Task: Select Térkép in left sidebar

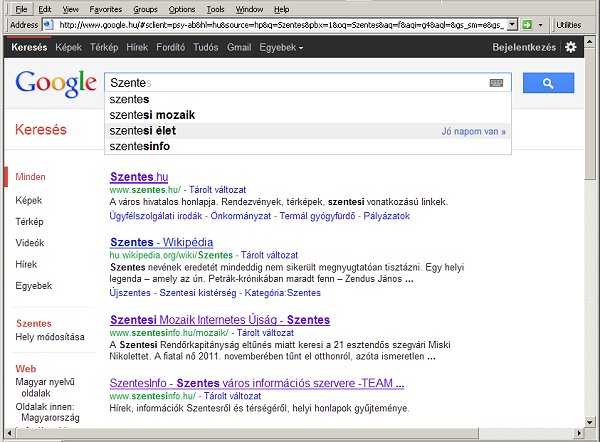Action: click(29, 222)
